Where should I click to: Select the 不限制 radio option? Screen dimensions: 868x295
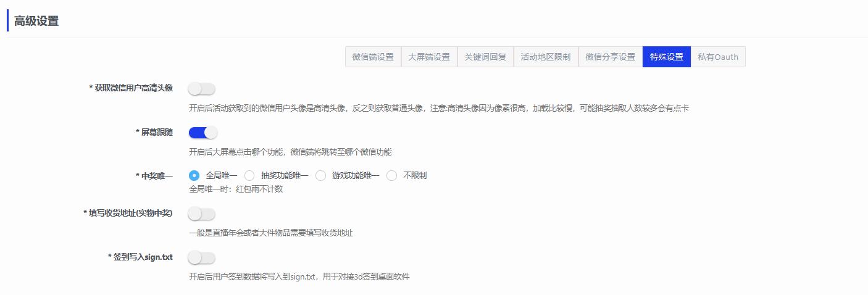(392, 176)
